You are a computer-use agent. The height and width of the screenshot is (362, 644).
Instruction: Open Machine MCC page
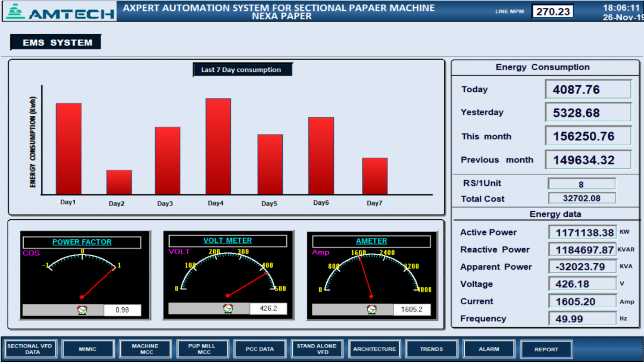(145, 349)
